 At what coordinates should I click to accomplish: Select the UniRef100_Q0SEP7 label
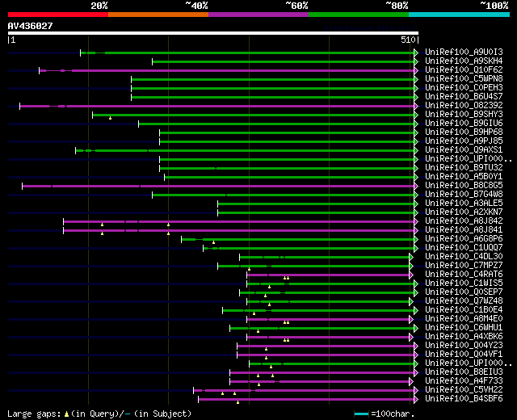[x=464, y=292]
